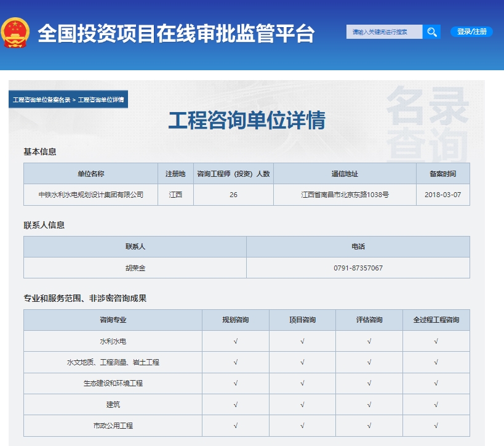Click 生态建设和环境工程 checkmark under 规划咨询
This screenshot has height=446, width=504.
tap(236, 383)
